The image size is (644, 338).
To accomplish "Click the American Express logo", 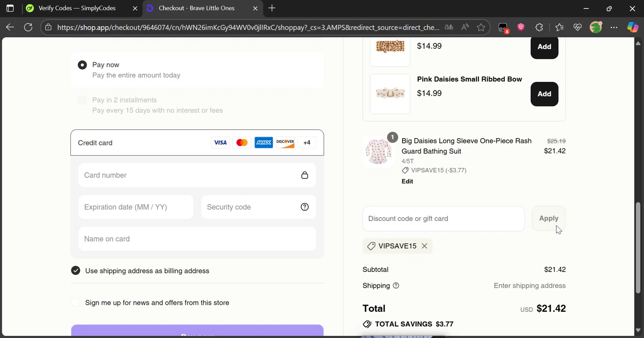I will pos(264,143).
